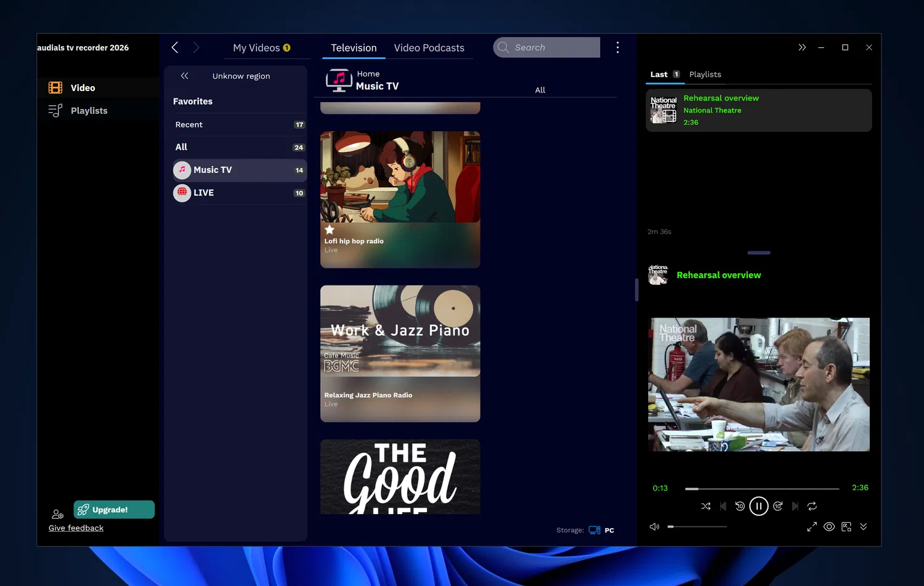Toggle the eye view option in player
The width and height of the screenshot is (924, 586).
click(x=829, y=527)
